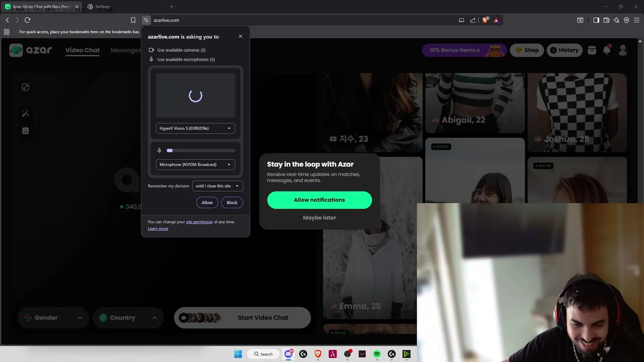This screenshot has width=644, height=362.
Task: Open the browser hamburger menu
Action: 636,20
